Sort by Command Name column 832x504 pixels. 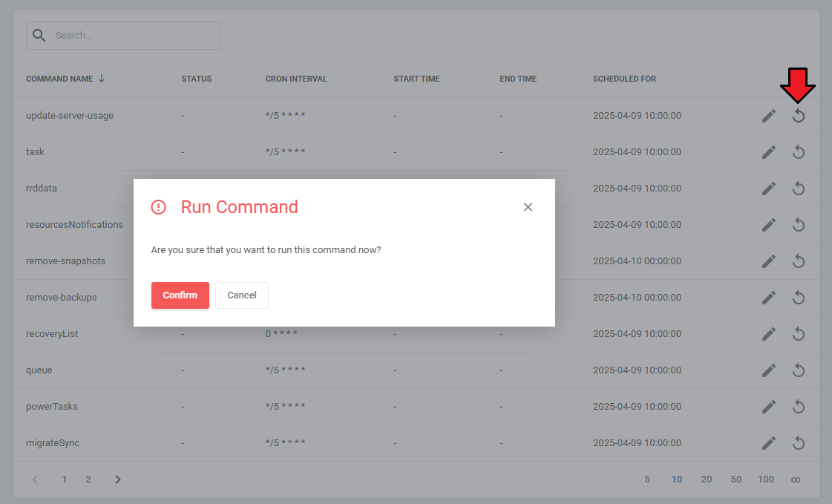tap(65, 79)
